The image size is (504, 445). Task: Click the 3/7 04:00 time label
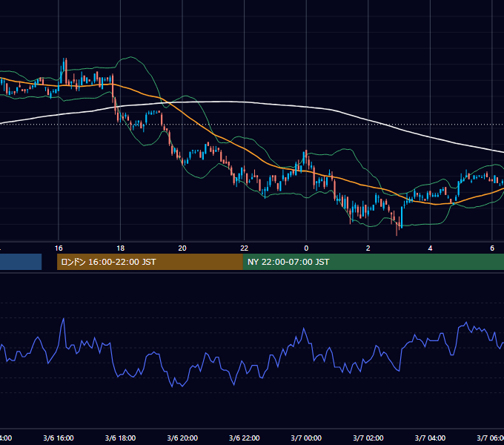tap(430, 438)
